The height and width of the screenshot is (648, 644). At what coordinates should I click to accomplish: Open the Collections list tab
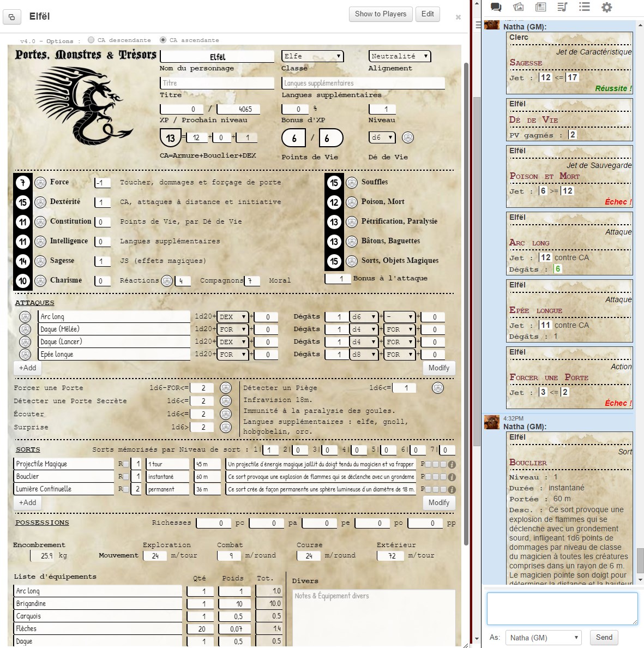click(584, 7)
